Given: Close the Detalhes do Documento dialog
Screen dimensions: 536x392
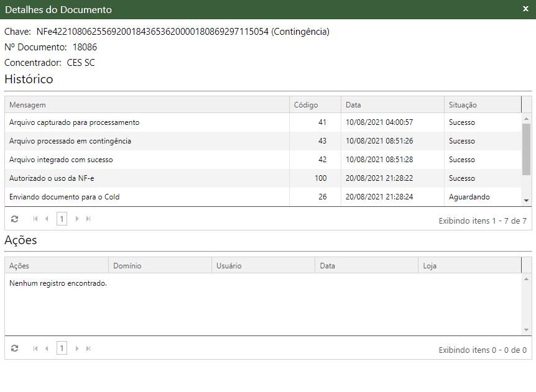Looking at the screenshot, I should pyautogui.click(x=525, y=9).
